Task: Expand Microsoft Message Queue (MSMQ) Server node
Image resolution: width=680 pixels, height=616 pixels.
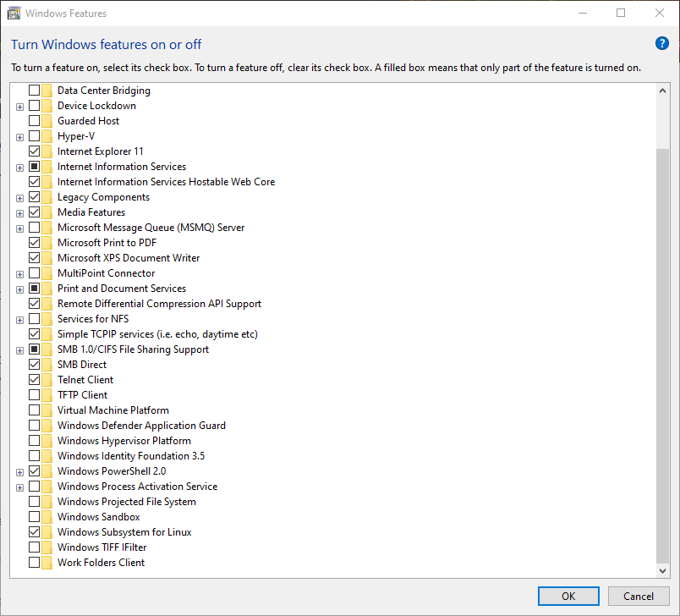Action: click(20, 228)
